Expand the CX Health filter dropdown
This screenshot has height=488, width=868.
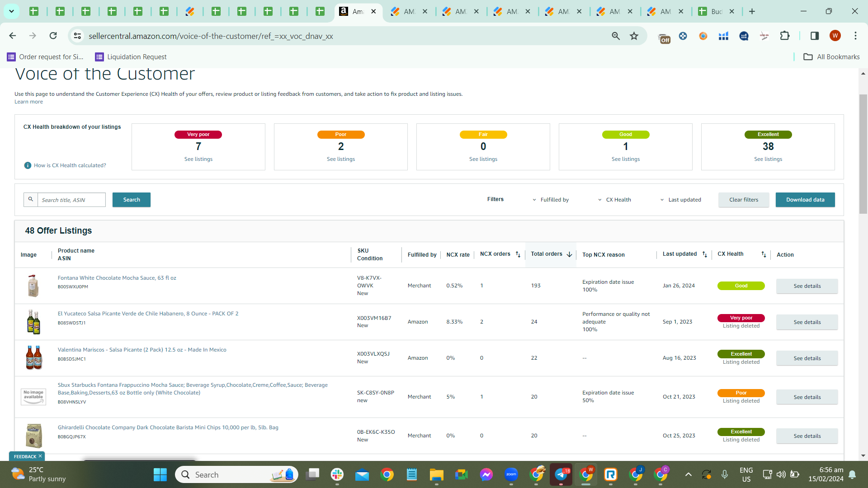(x=614, y=200)
